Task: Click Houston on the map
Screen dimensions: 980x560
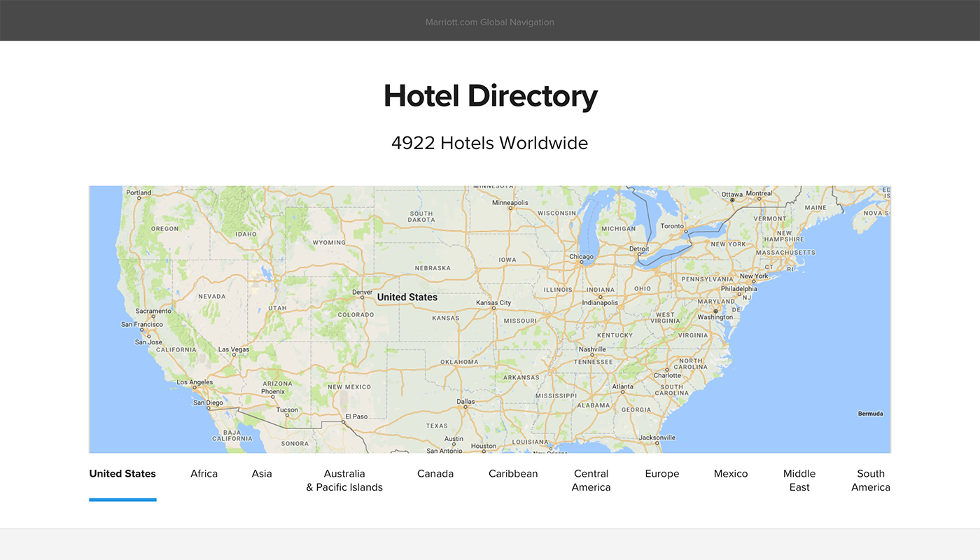Action: [x=483, y=446]
